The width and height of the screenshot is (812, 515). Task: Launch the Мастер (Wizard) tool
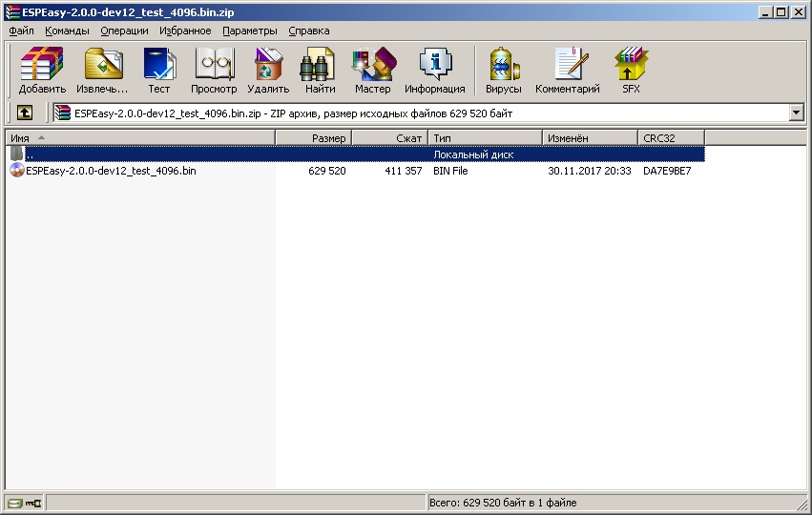point(372,72)
